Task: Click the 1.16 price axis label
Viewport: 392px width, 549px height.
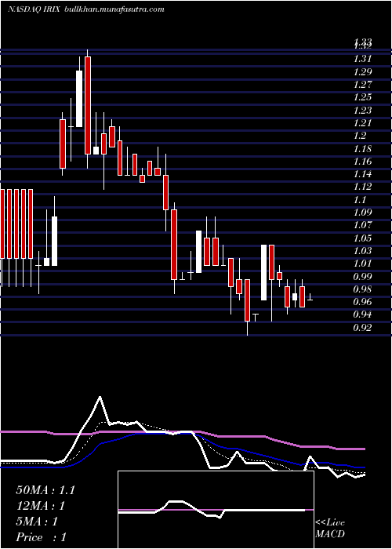Action: click(362, 162)
